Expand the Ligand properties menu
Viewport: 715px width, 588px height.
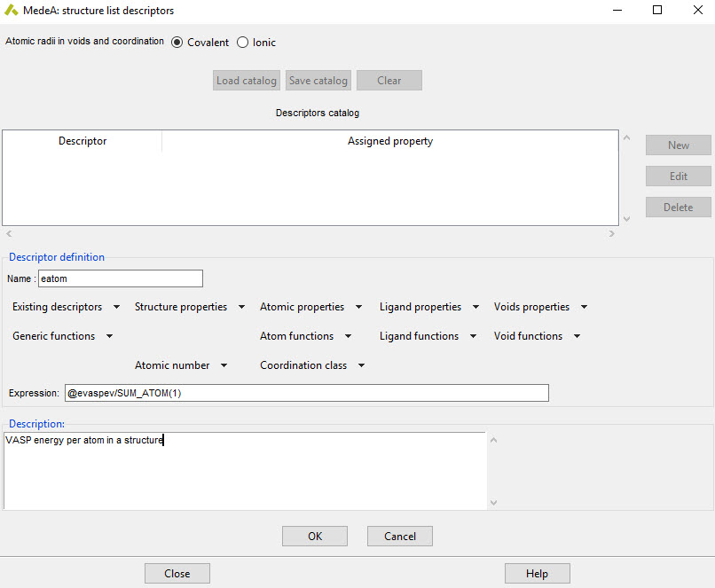(429, 307)
